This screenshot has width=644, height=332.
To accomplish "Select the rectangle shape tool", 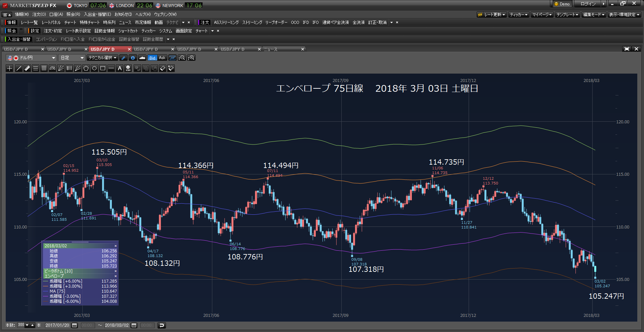I will [103, 69].
